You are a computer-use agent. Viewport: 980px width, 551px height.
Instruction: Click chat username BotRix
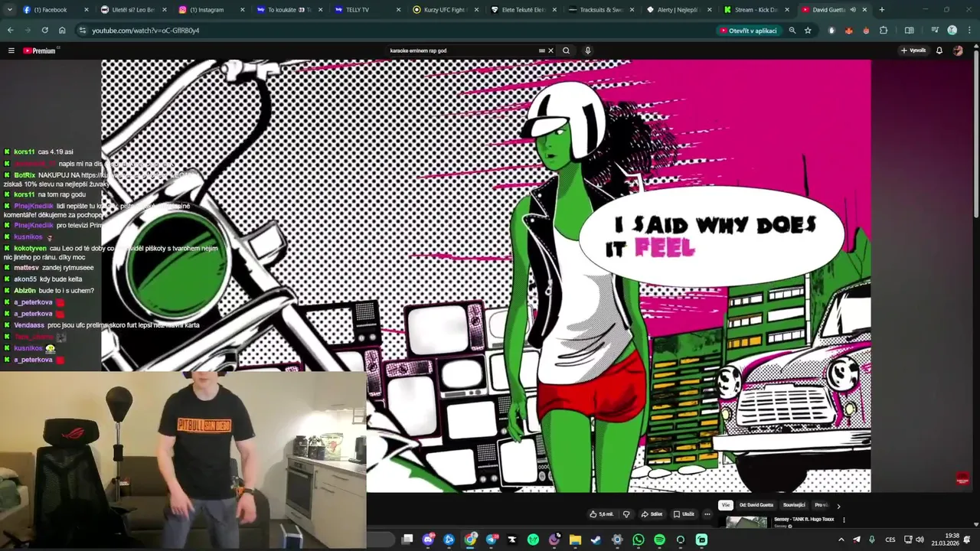(25, 175)
